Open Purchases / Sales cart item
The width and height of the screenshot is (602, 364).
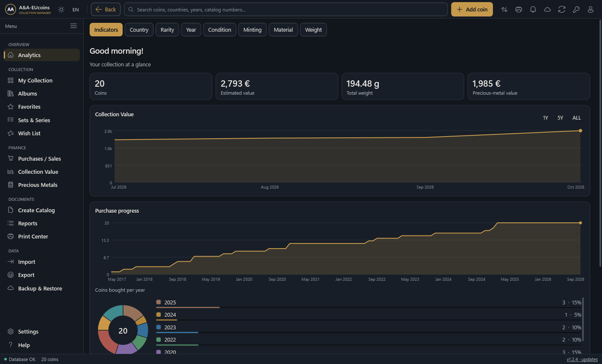point(41,159)
